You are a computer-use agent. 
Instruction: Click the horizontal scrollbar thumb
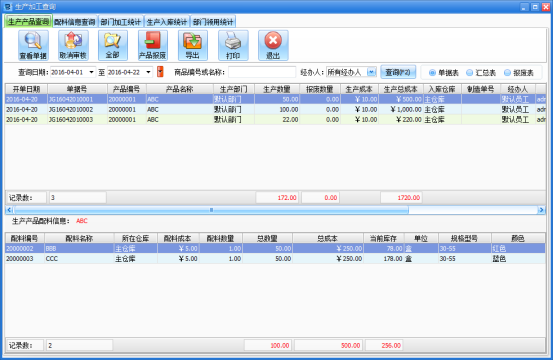click(x=211, y=210)
